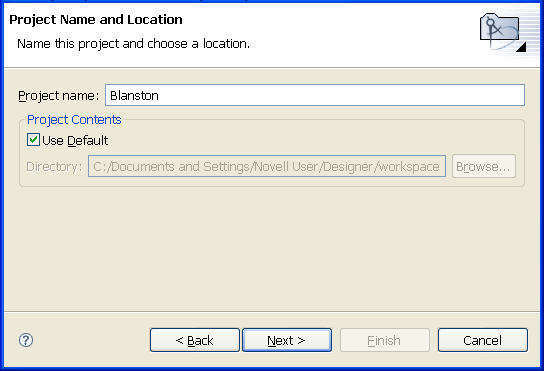Click the Project Contents group label

pos(74,120)
